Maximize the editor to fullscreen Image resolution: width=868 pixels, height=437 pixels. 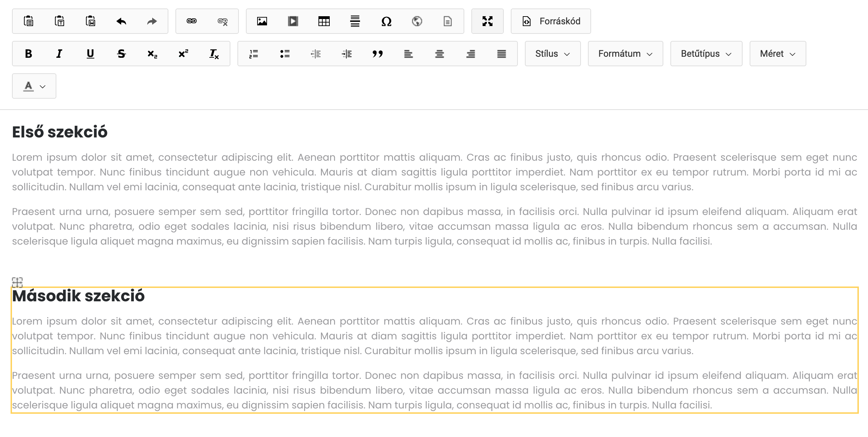pyautogui.click(x=487, y=21)
